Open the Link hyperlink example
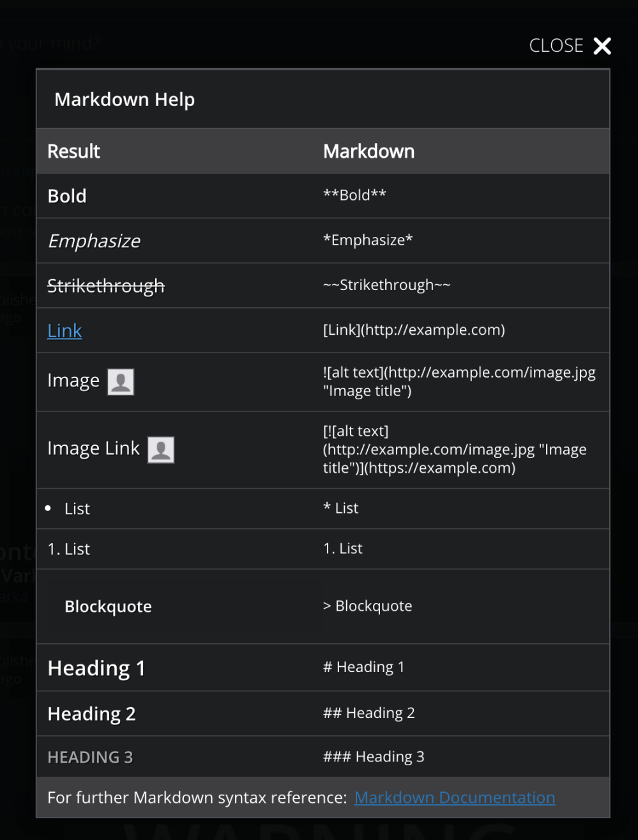 tap(64, 330)
